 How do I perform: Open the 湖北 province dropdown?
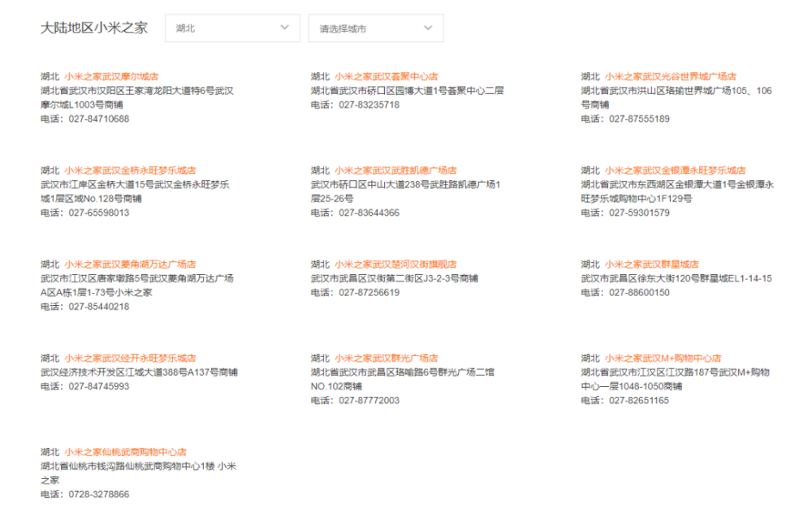click(232, 28)
